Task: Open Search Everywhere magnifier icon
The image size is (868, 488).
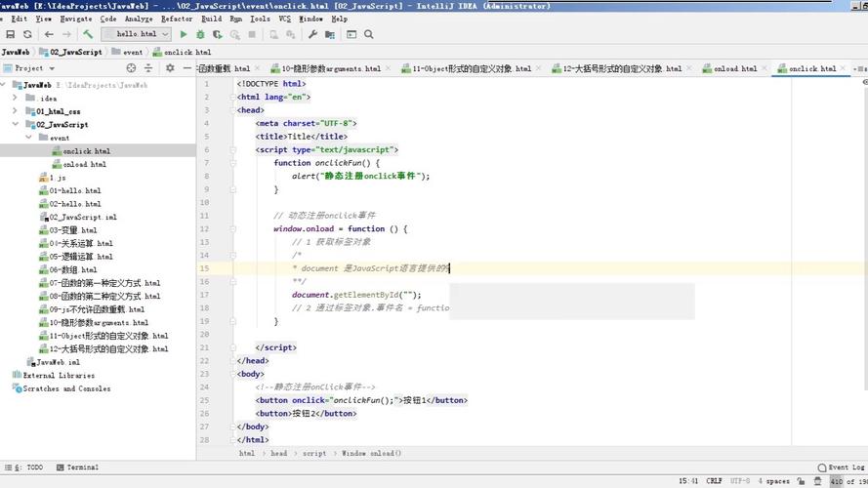Action: pos(369,34)
